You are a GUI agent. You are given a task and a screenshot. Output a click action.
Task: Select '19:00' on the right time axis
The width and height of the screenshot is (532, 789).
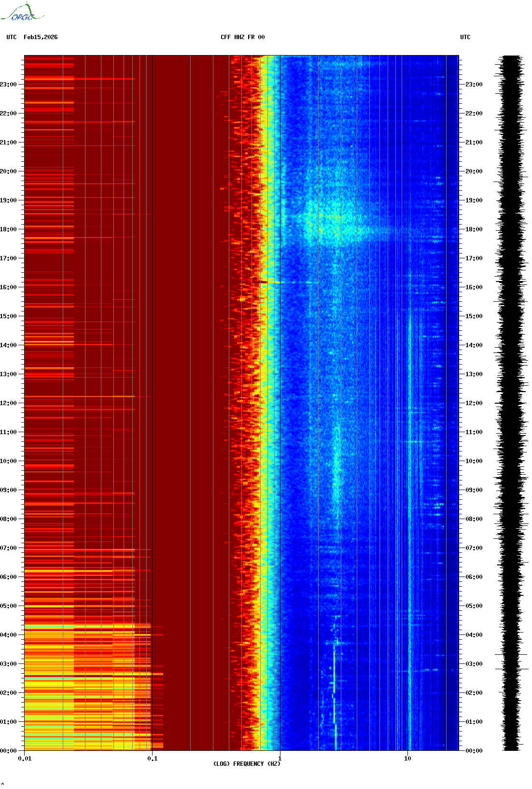click(474, 200)
